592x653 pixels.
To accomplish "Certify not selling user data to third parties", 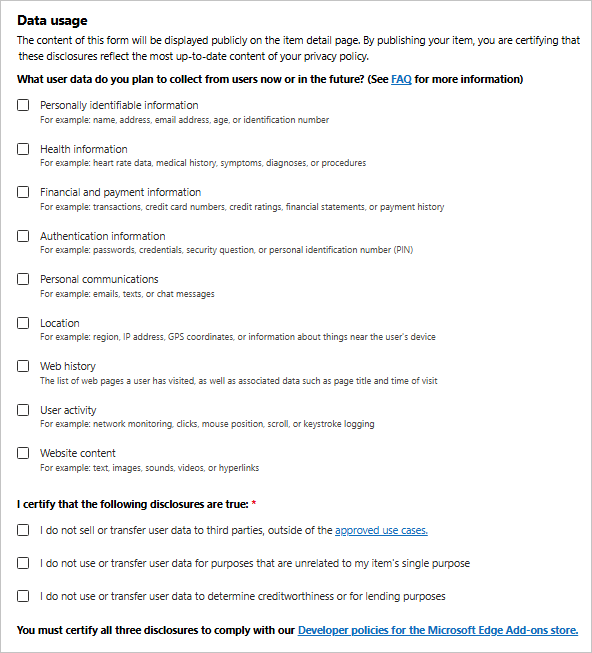I will point(23,530).
